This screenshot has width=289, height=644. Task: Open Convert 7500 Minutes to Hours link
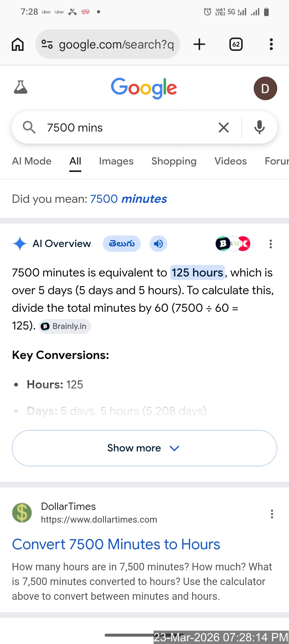[x=116, y=544]
